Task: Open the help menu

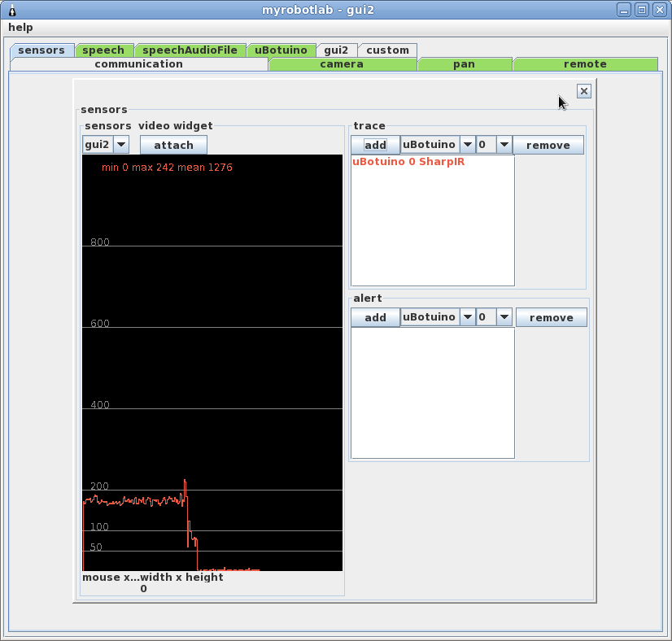Action: [x=20, y=28]
